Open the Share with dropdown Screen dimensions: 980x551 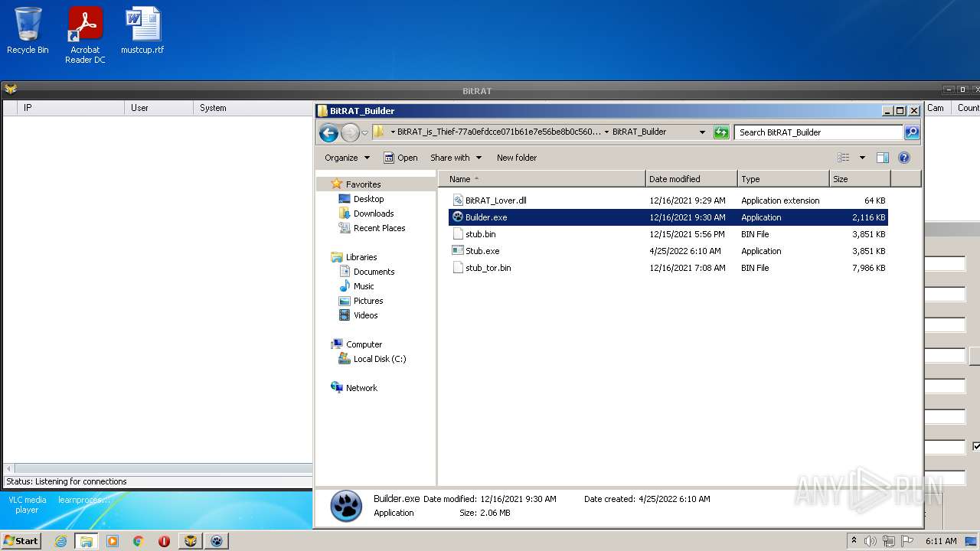coord(456,158)
